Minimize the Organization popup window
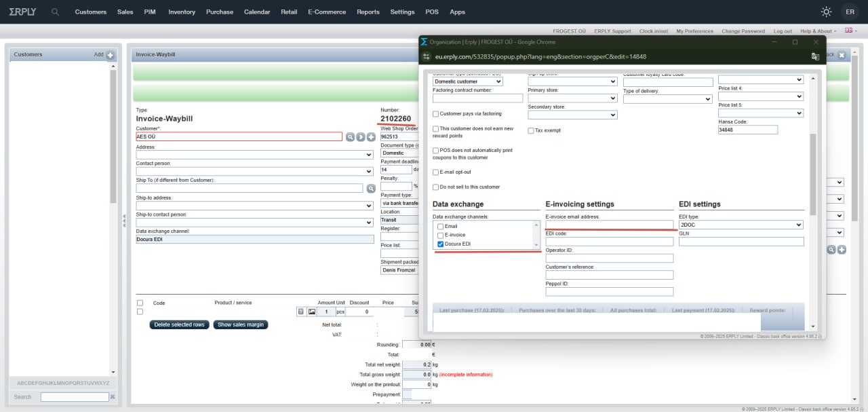 click(x=774, y=42)
